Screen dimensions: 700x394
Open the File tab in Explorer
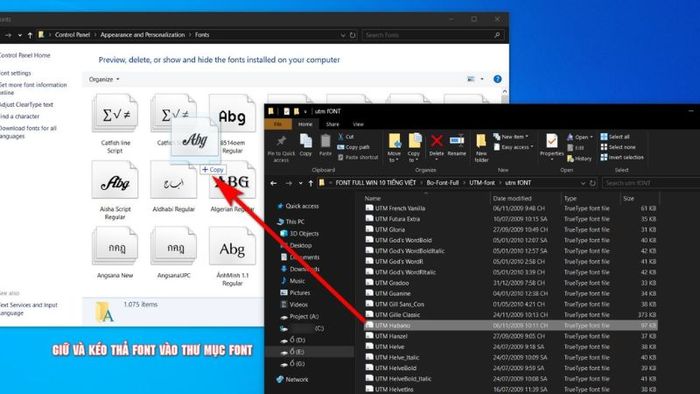click(x=278, y=124)
